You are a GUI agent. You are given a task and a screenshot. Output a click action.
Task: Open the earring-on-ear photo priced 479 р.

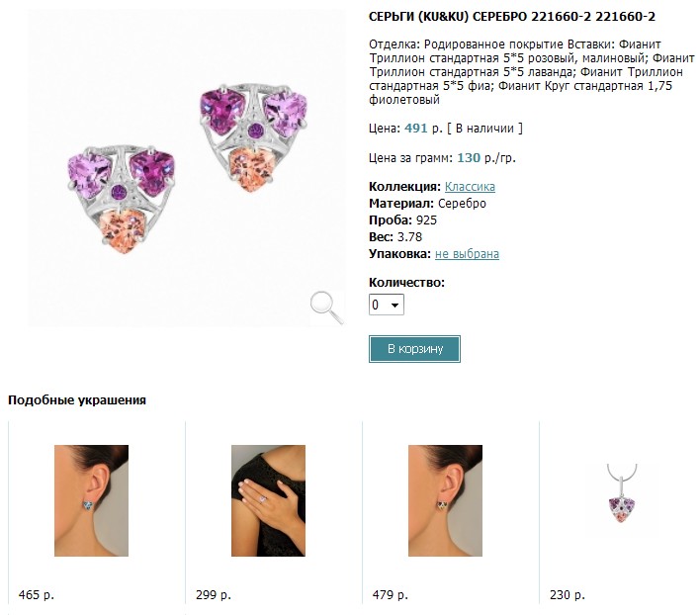click(x=445, y=500)
